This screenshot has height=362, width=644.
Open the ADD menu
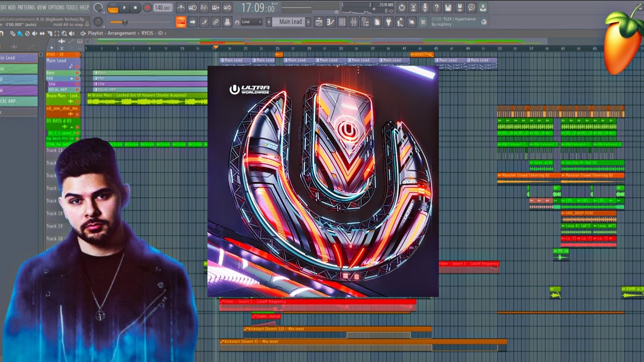[12, 8]
